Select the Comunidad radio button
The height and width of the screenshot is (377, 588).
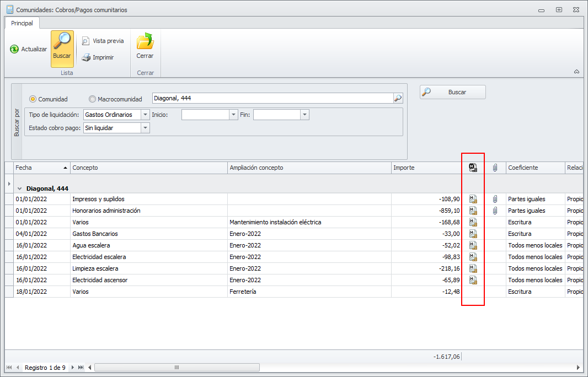[33, 99]
